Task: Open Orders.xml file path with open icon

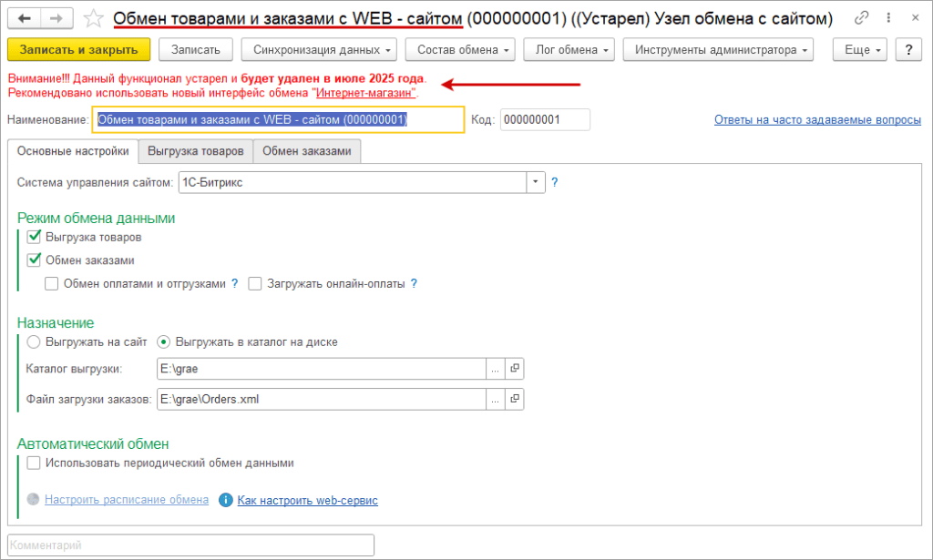Action: (515, 399)
